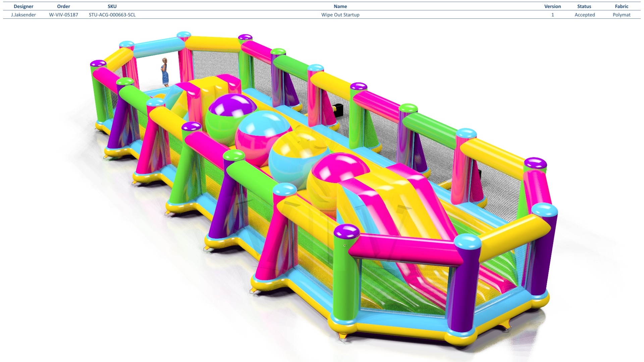Select fabric value Polymat
This screenshot has width=644, height=362.
(622, 15)
